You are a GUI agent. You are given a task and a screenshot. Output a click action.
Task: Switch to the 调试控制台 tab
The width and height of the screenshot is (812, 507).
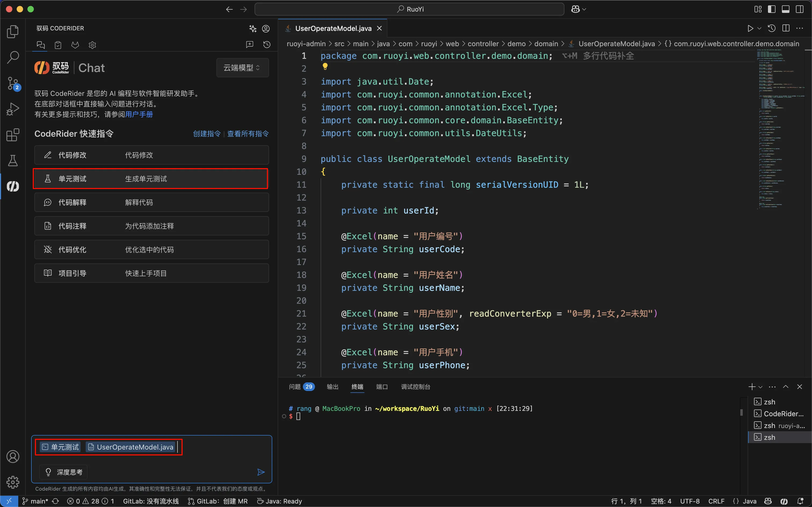[415, 387]
